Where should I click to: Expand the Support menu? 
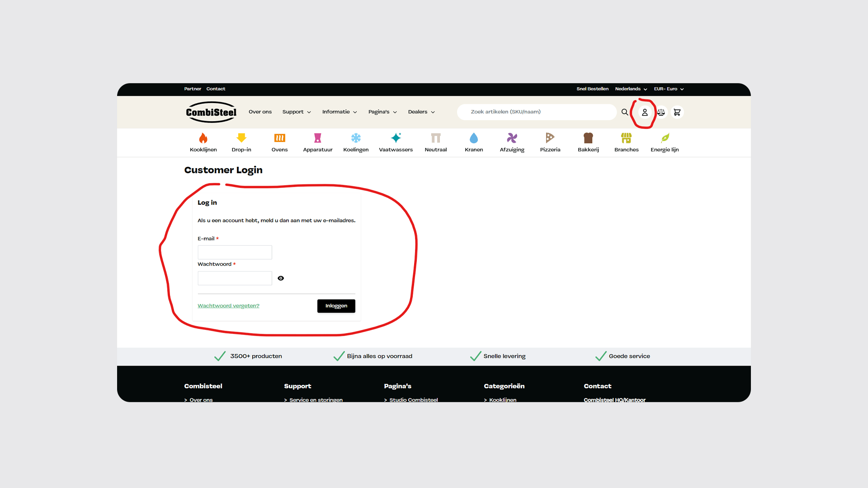(x=297, y=112)
